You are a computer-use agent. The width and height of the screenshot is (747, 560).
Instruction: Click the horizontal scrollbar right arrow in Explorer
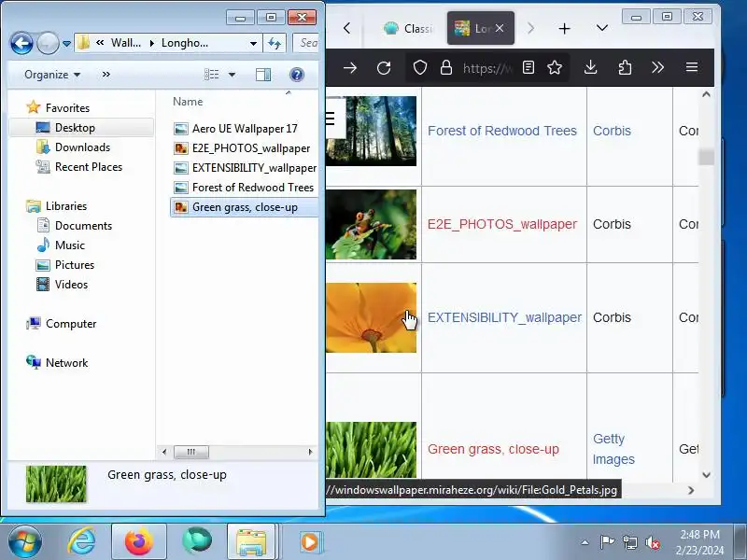[x=310, y=452]
